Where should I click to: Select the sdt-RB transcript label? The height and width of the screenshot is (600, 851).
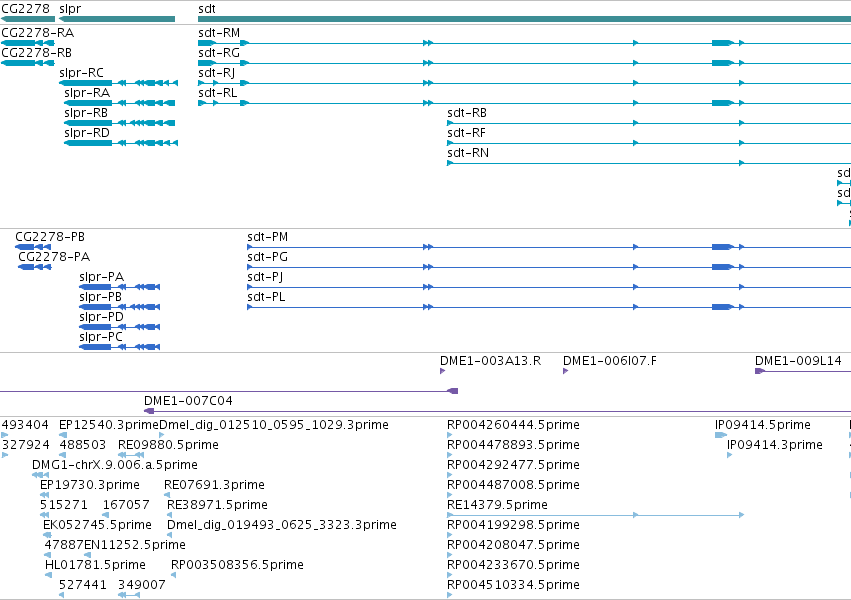coord(467,113)
